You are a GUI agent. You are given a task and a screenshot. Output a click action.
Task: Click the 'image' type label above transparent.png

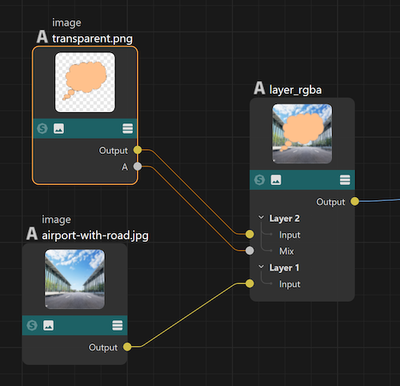(67, 23)
